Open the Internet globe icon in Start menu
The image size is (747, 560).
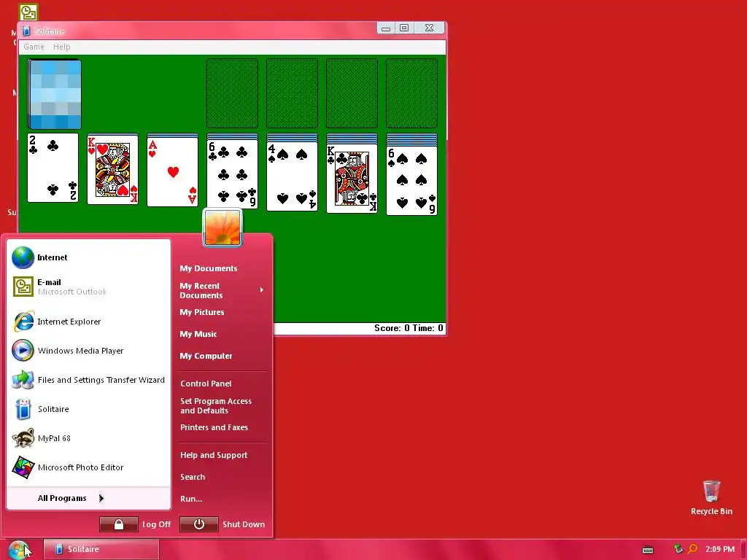(23, 257)
